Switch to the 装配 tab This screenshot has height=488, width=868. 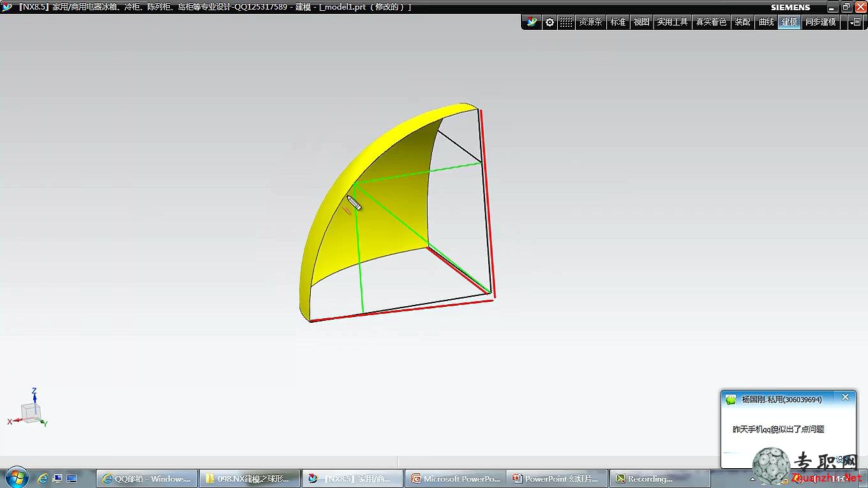coord(743,22)
